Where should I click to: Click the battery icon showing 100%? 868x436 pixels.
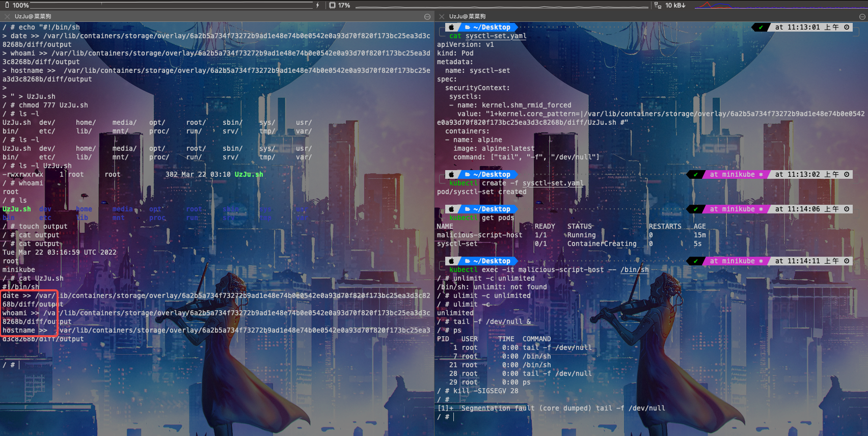pos(7,5)
